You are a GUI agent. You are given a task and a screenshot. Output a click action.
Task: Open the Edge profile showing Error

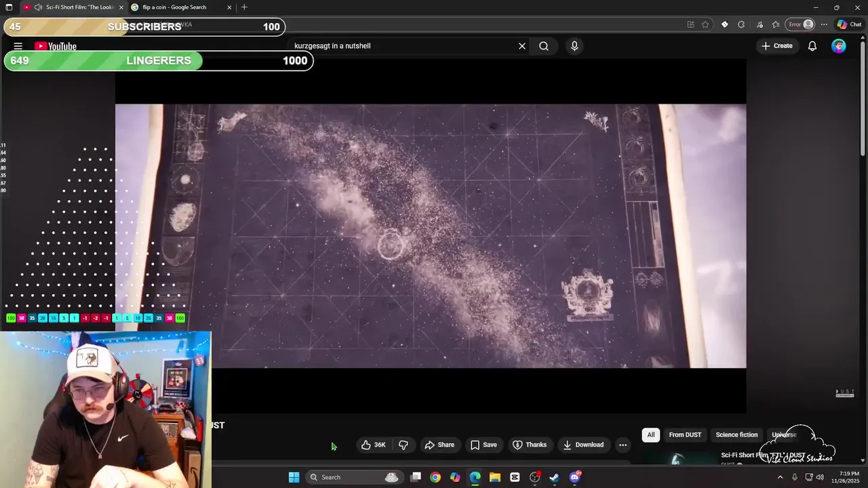click(800, 24)
